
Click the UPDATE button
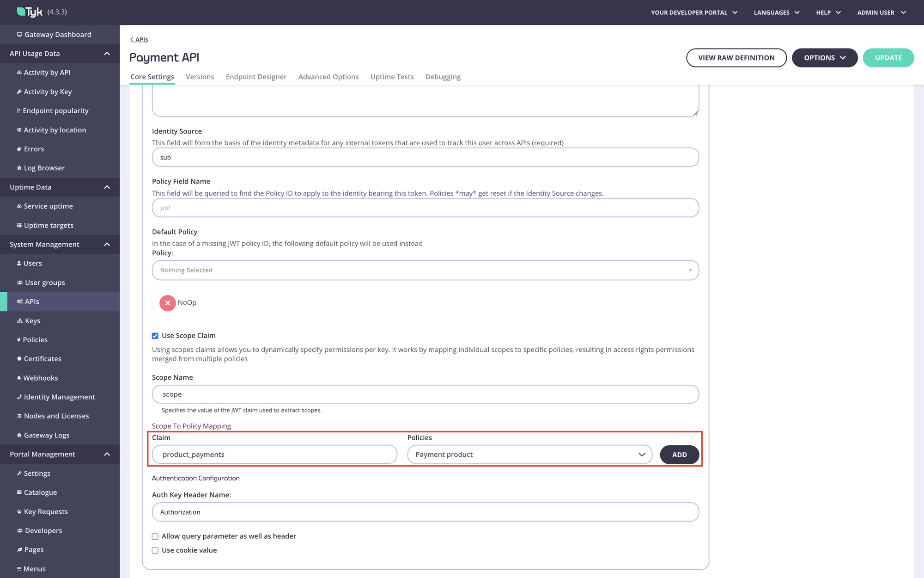tap(888, 57)
